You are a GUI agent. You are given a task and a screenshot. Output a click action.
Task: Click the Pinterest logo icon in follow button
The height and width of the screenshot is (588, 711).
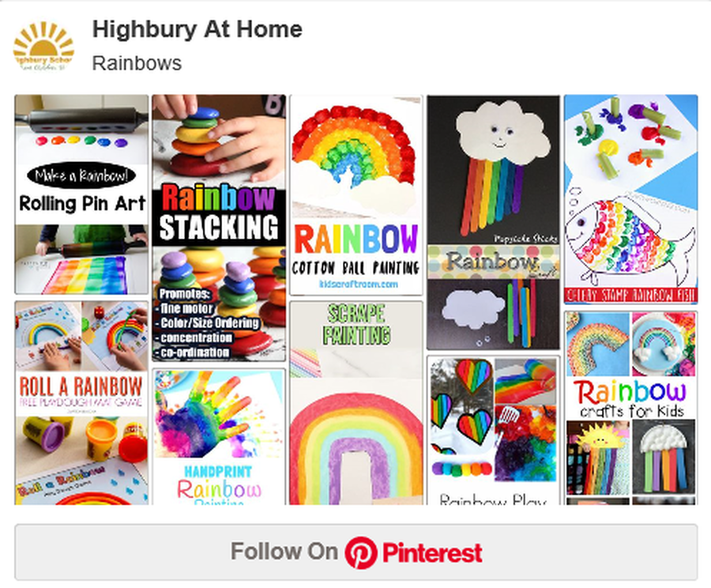[x=361, y=552]
